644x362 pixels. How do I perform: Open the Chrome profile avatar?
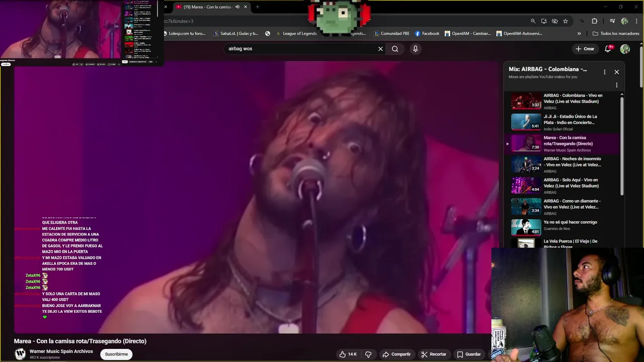click(624, 21)
